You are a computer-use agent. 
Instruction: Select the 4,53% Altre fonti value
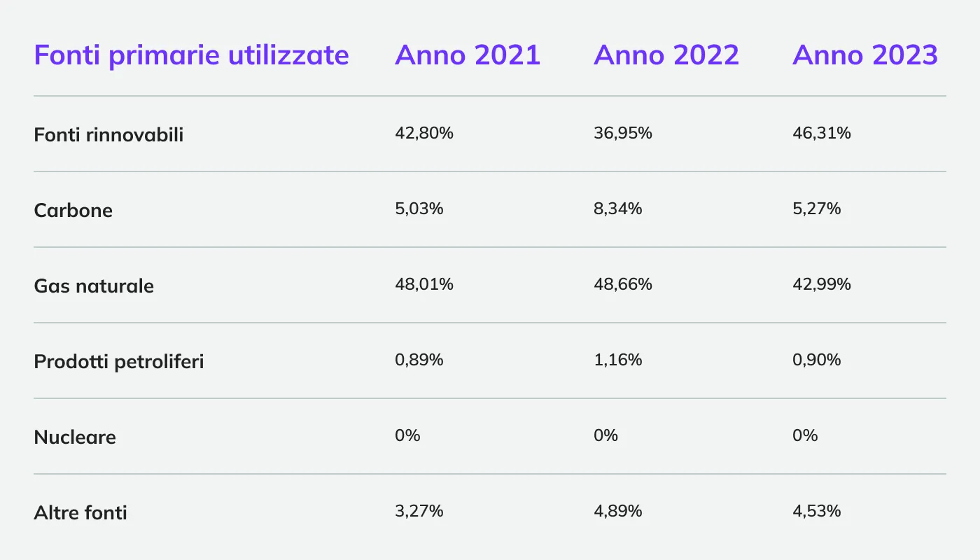817,511
